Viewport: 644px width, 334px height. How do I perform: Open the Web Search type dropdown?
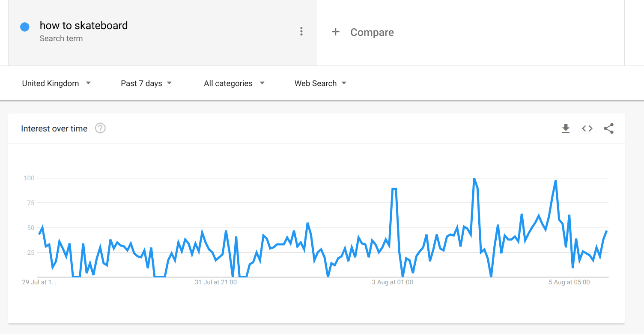coord(320,83)
